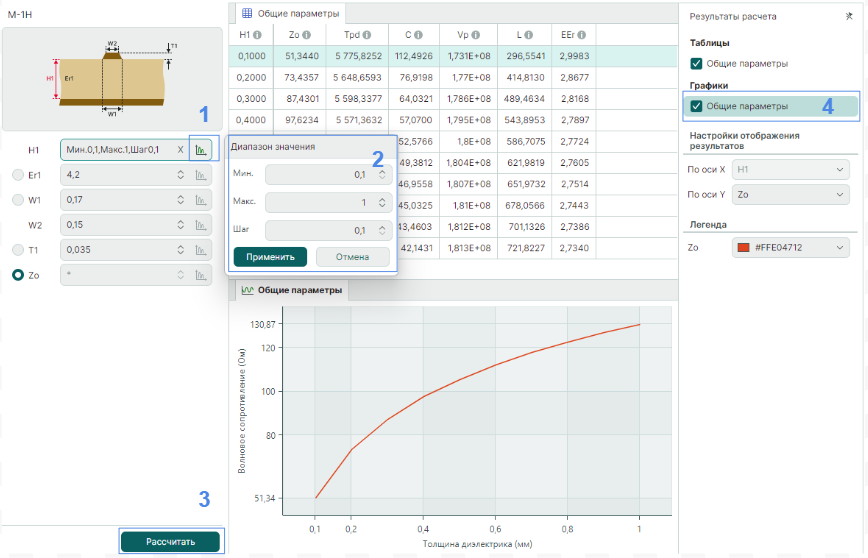The height and width of the screenshot is (558, 868).
Task: Open range chart icon for W1 parameter
Action: (201, 200)
